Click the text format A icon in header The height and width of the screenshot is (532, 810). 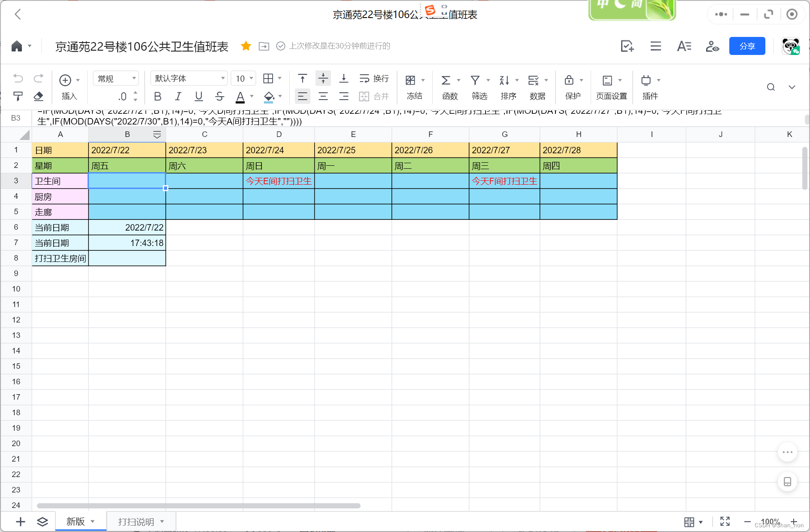684,46
